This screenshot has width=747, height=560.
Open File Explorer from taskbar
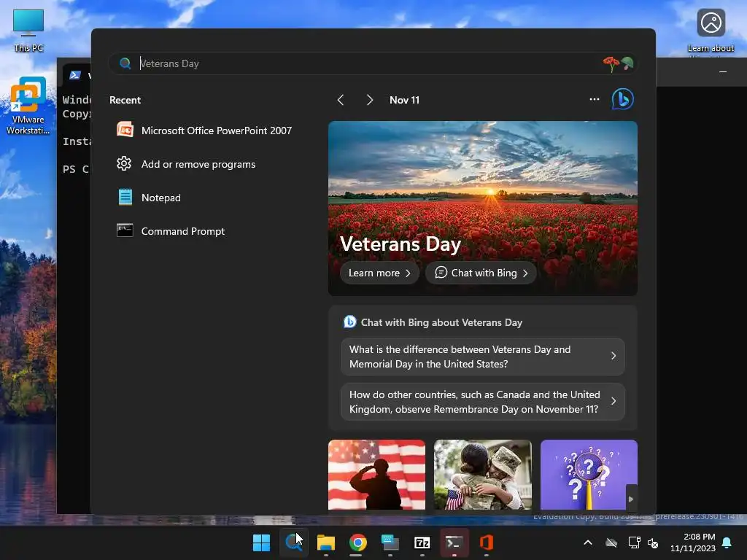tap(326, 542)
